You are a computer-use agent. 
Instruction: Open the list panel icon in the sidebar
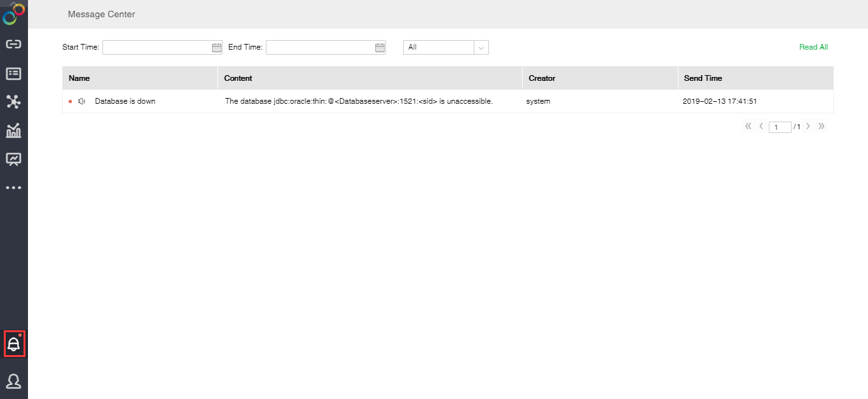(13, 74)
